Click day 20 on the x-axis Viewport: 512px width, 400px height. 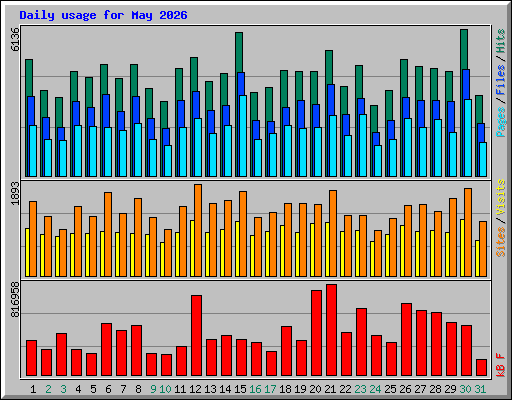pyautogui.click(x=315, y=389)
